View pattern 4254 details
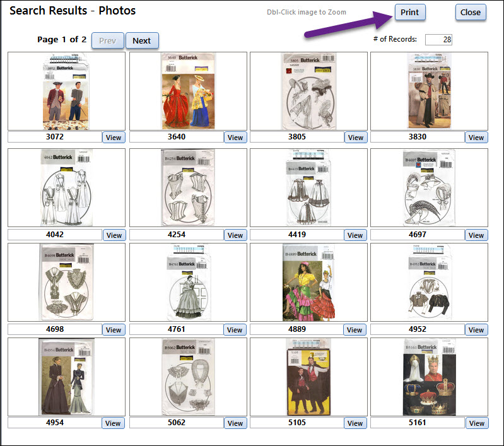Image resolution: width=504 pixels, height=446 pixels. [x=235, y=235]
